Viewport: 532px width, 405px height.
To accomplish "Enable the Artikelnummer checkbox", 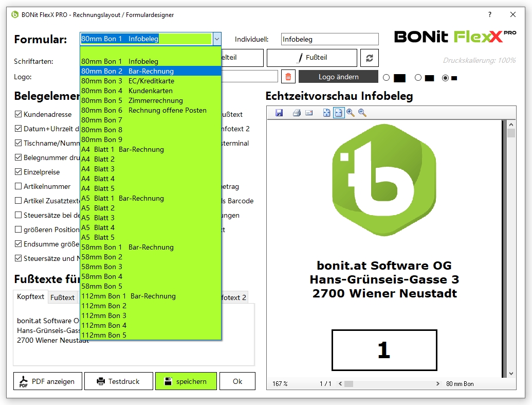I will [x=19, y=186].
